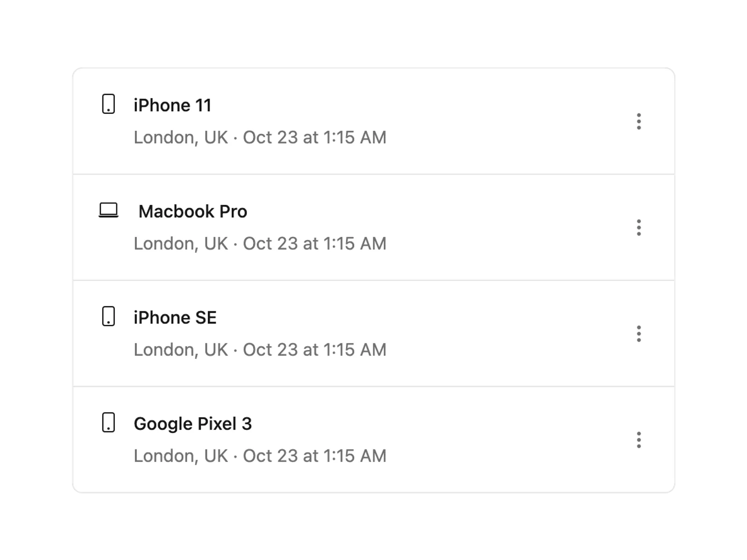The image size is (747, 560).
Task: Select the iPhone 11 session row
Action: 373,121
